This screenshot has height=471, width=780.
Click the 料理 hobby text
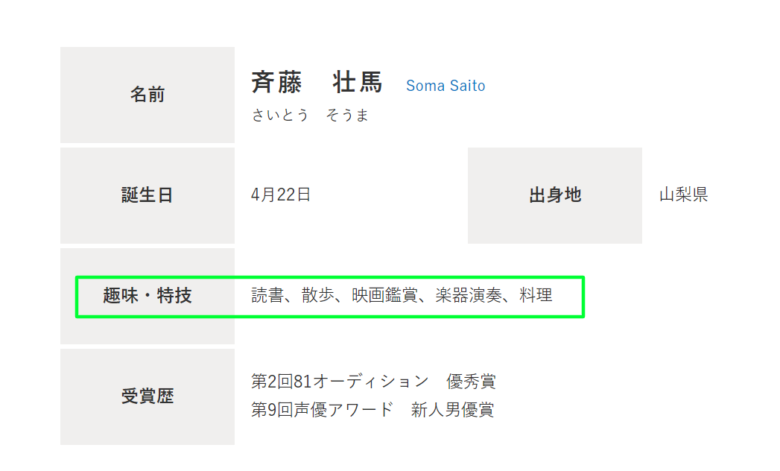click(x=536, y=295)
